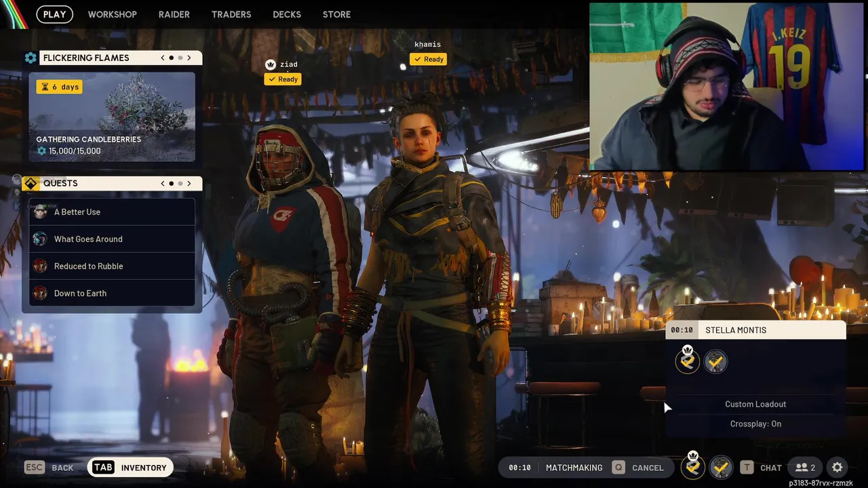
Task: Go to previous Quests page arrow
Action: point(163,183)
